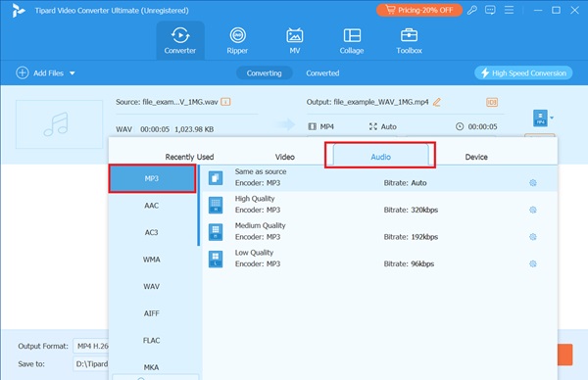Choose the Low Quality MP3 preset

(380, 259)
